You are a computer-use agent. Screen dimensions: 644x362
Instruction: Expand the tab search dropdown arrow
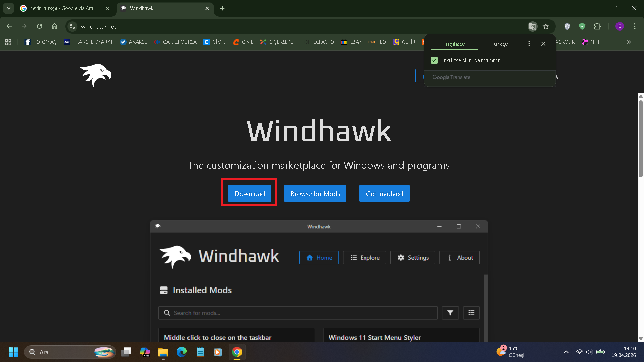click(x=9, y=8)
